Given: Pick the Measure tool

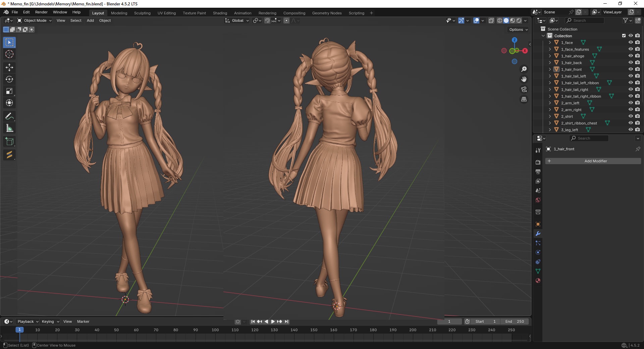Looking at the screenshot, I should [x=9, y=128].
